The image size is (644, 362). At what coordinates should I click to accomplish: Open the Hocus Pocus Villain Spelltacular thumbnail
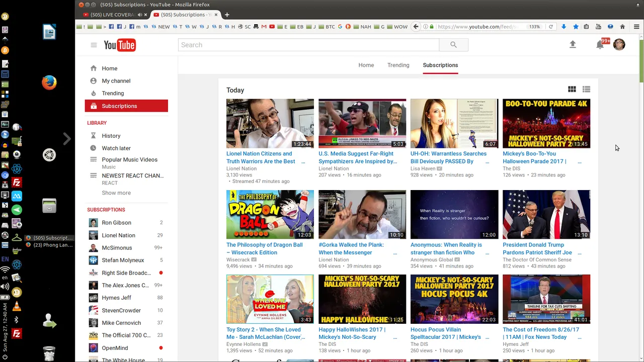pos(454,299)
